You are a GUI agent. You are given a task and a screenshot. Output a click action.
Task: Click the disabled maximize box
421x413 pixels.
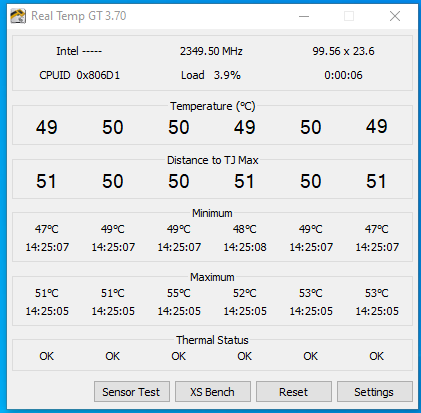pos(349,16)
